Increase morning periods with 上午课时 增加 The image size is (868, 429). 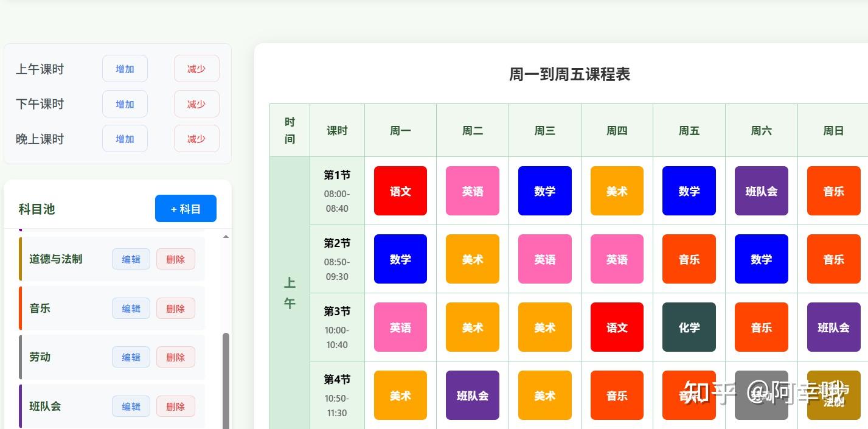tap(125, 69)
